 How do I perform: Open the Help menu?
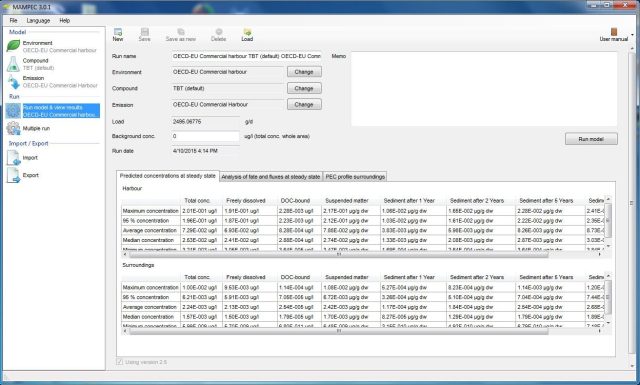(x=64, y=20)
